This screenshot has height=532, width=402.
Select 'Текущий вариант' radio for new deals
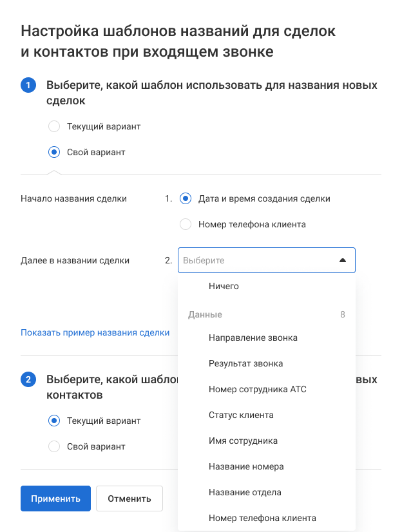[55, 126]
